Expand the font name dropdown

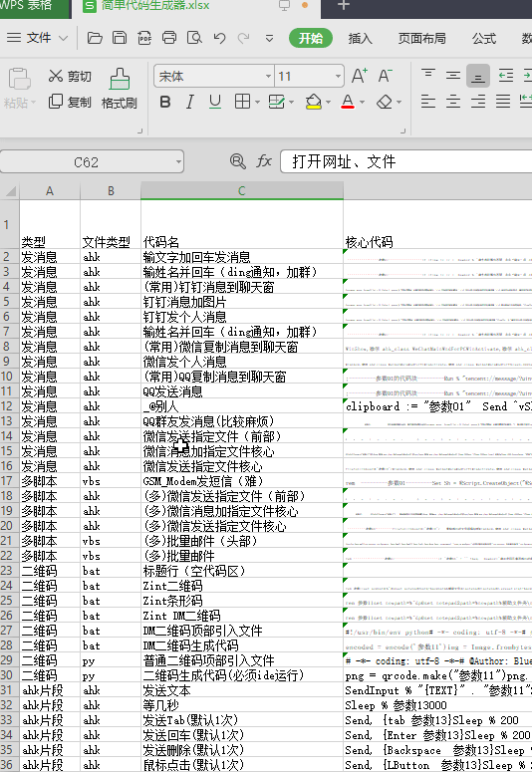(x=268, y=77)
